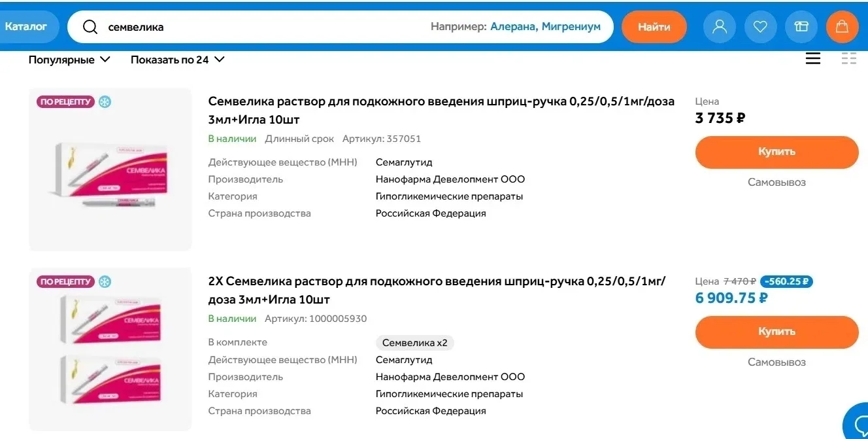Click the search magnifier icon
The height and width of the screenshot is (439, 868).
pyautogui.click(x=90, y=27)
